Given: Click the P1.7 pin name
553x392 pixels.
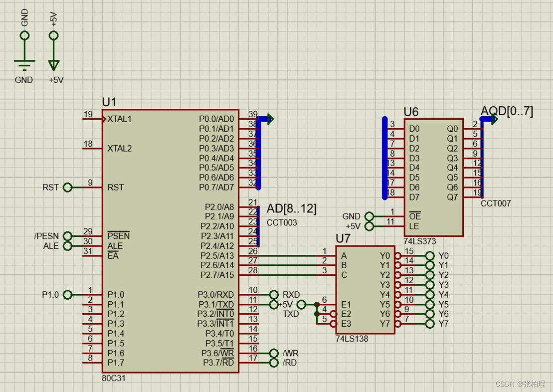Looking at the screenshot, I should (116, 363).
